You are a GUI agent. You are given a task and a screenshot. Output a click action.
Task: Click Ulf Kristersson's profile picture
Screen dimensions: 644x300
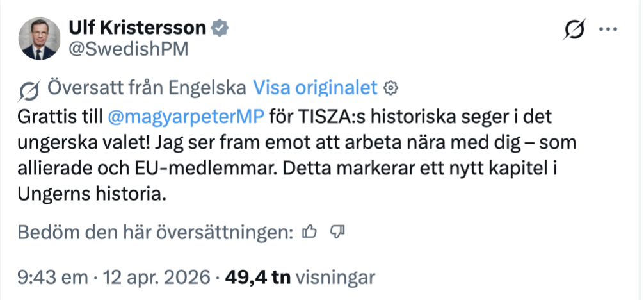39,39
